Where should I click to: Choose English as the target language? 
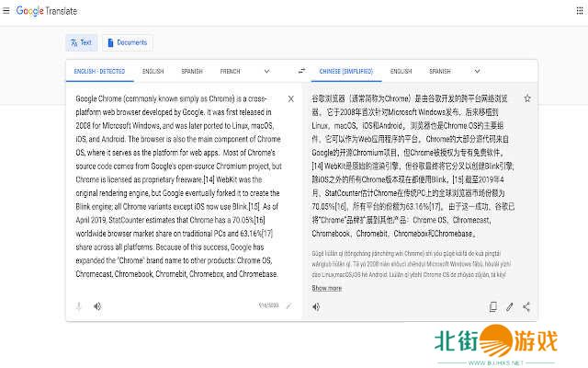(401, 71)
